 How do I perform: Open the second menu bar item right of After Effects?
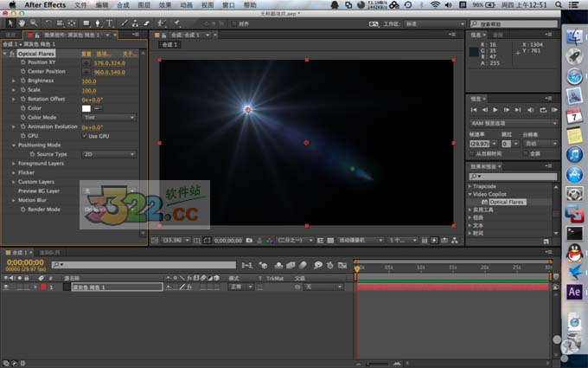102,5
